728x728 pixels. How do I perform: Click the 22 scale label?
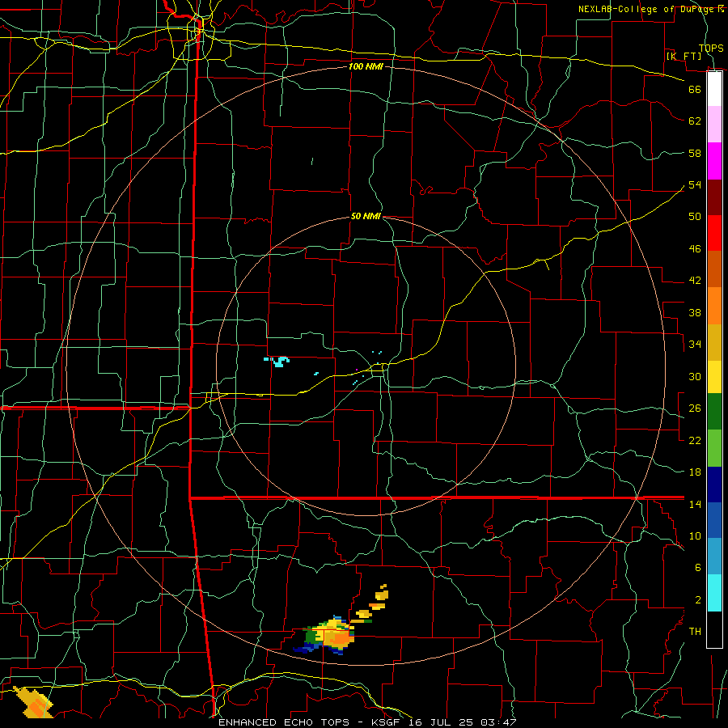(695, 440)
